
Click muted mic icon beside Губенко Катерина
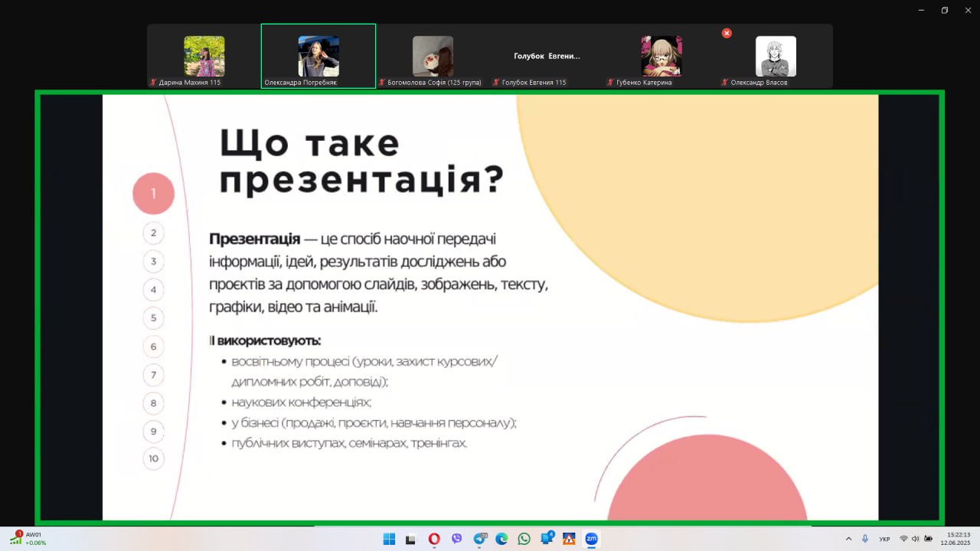[x=610, y=82]
